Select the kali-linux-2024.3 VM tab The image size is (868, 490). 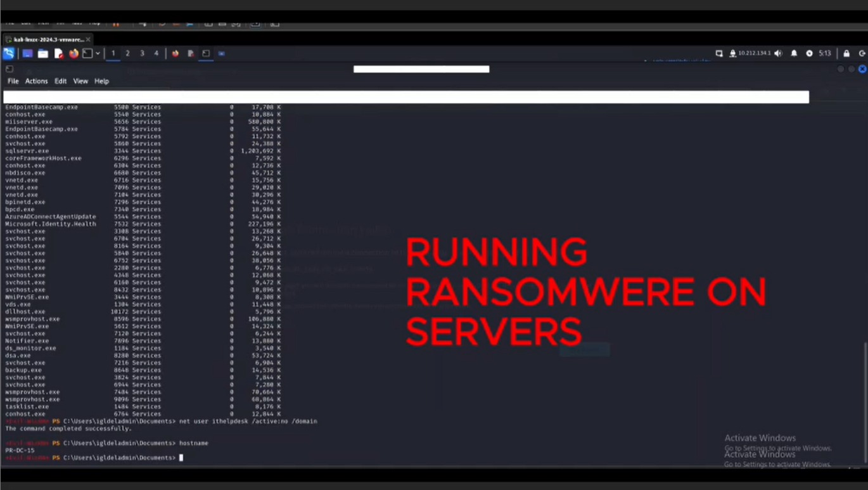click(x=48, y=39)
